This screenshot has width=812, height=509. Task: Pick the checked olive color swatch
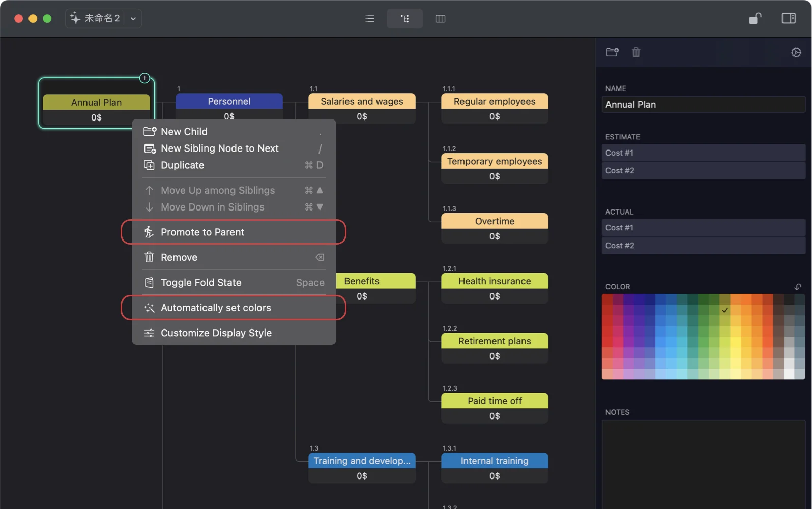pos(724,310)
